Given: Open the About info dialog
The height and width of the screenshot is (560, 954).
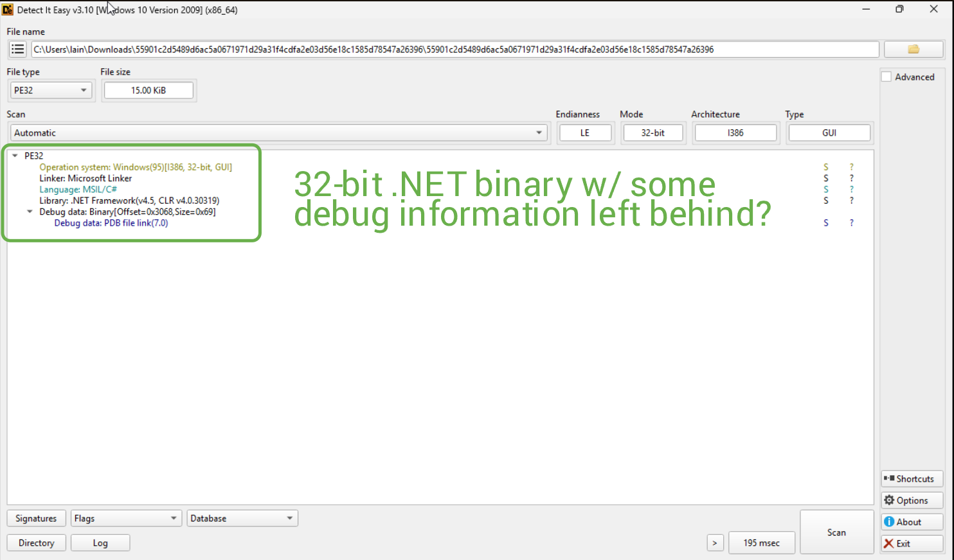Looking at the screenshot, I should [x=912, y=522].
